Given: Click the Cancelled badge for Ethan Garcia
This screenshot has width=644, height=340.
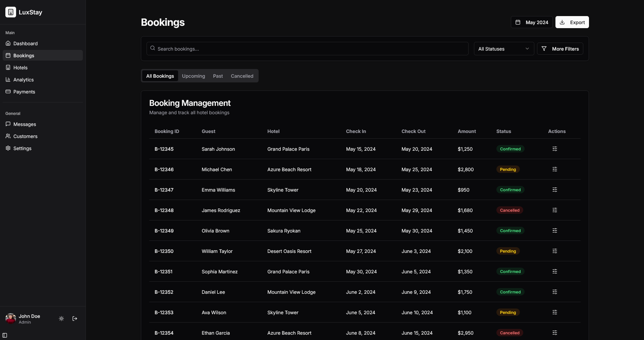Looking at the screenshot, I should tap(509, 333).
